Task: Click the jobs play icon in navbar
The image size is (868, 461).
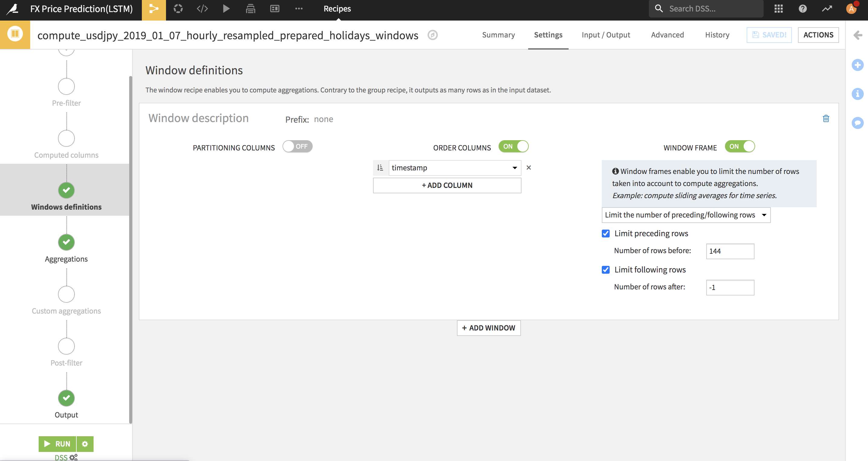Action: (x=226, y=9)
